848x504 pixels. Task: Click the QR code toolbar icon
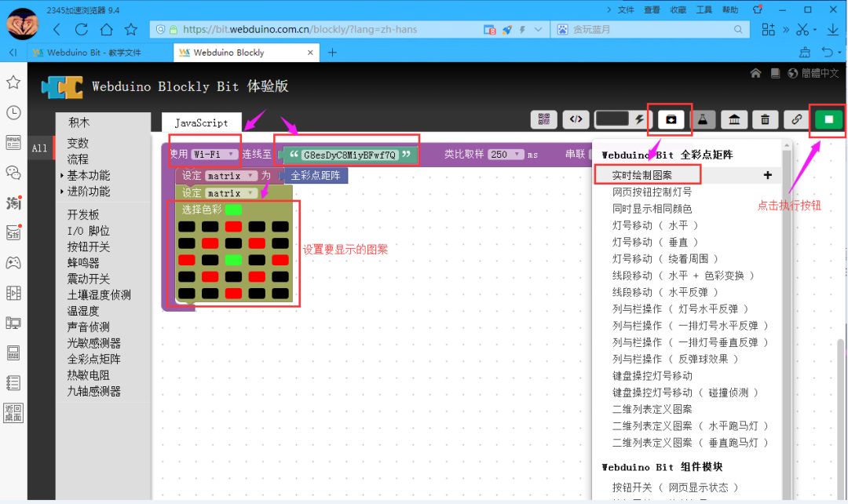[x=543, y=119]
